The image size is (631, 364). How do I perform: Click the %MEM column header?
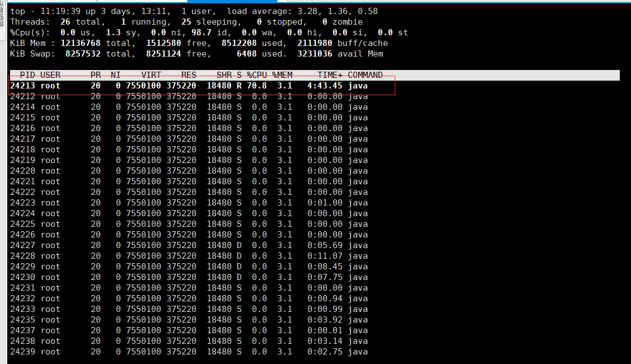(x=282, y=75)
